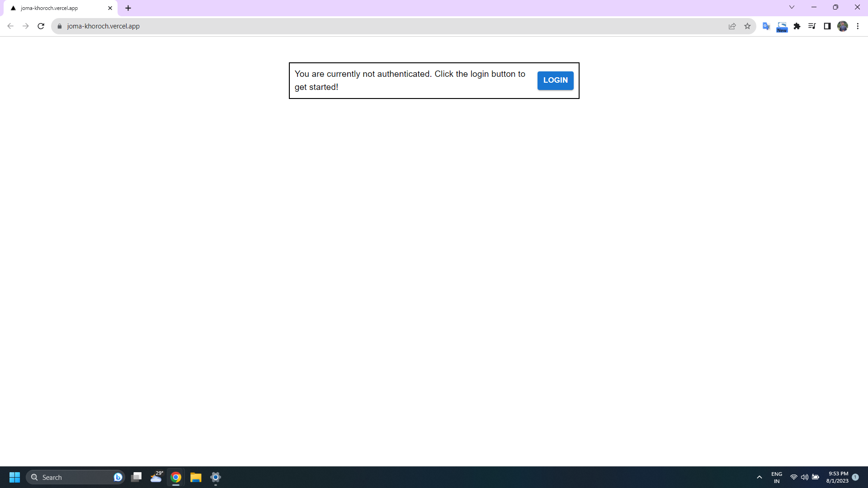Bookmark this page with star icon

tap(747, 26)
